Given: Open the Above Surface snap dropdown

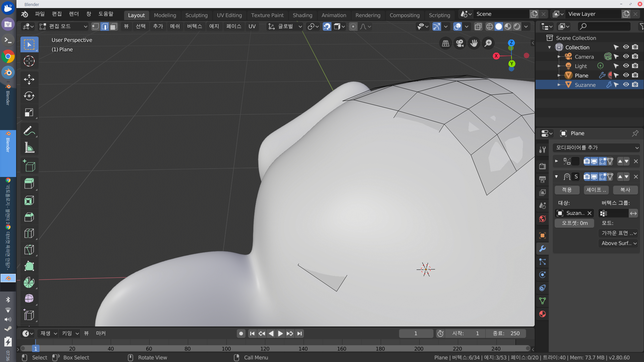Looking at the screenshot, I should coord(618,243).
